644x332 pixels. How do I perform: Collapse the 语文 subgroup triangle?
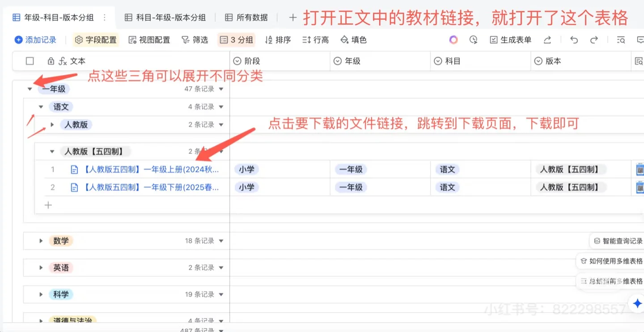point(41,107)
